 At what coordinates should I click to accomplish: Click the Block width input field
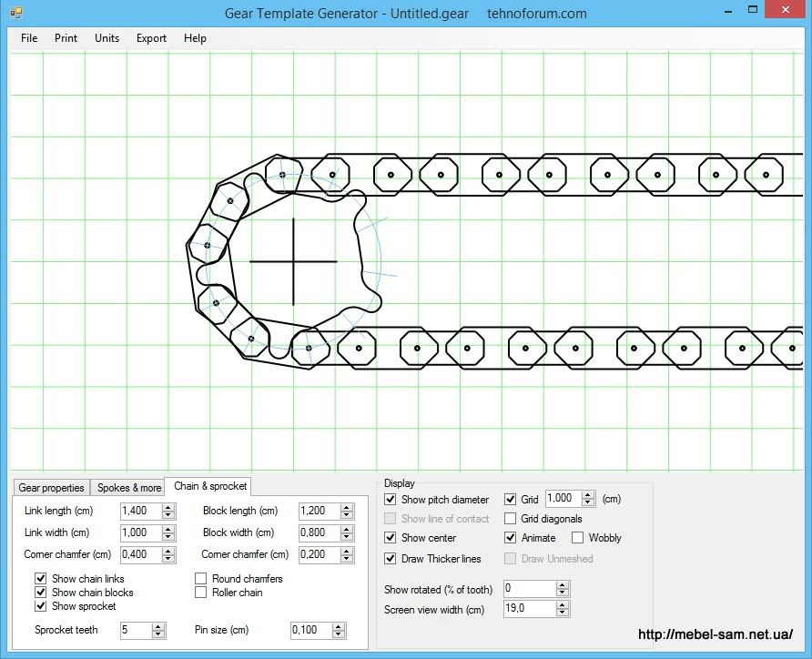pos(318,532)
